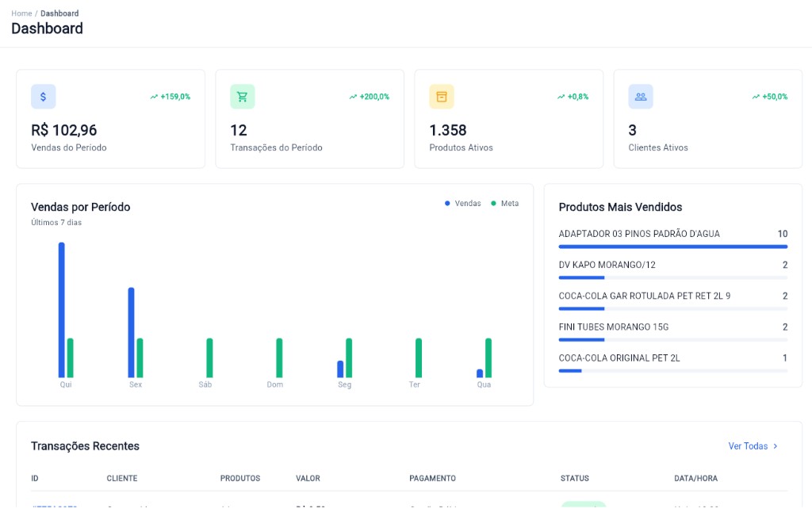Click the Seg axis label
The image size is (812, 520).
click(x=344, y=384)
